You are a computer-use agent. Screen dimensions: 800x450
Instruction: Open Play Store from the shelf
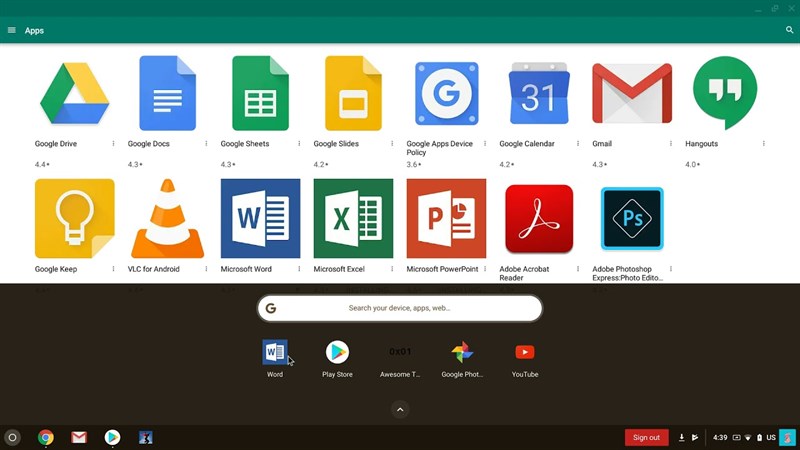[x=112, y=437]
